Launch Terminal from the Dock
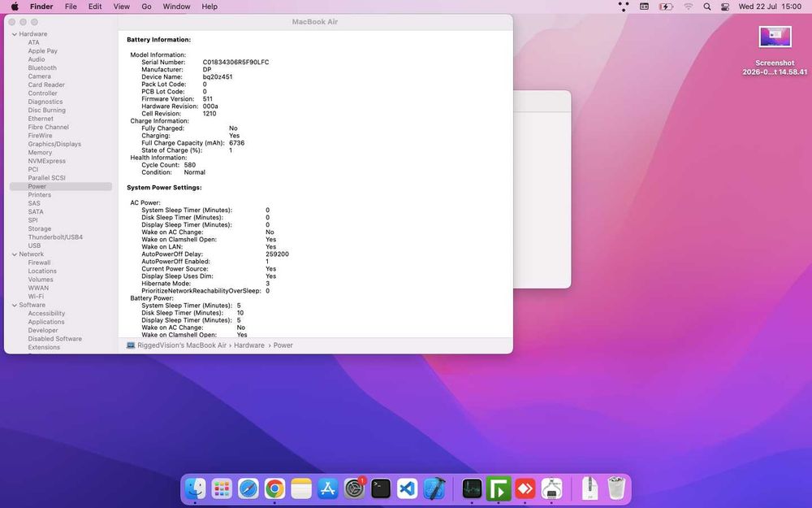The image size is (812, 508). point(381,488)
